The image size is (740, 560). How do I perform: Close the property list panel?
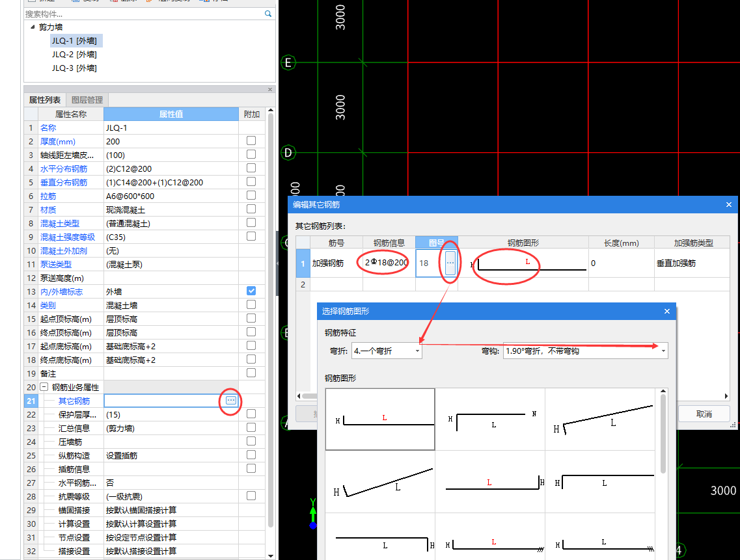(270, 89)
